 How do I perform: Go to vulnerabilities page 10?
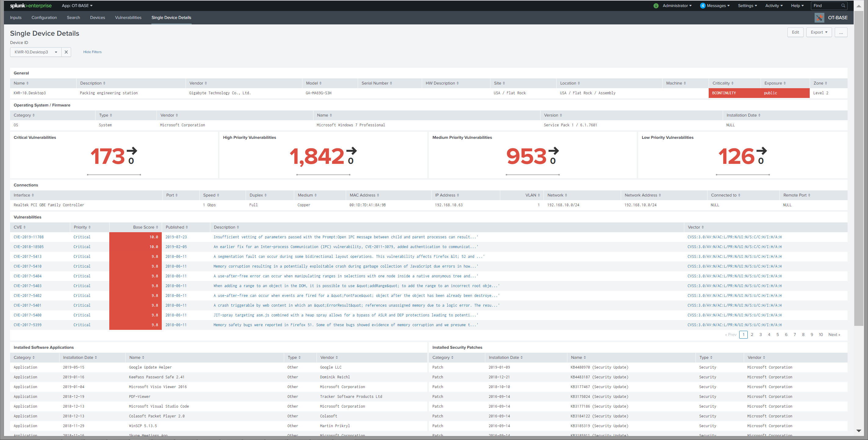[x=821, y=334]
